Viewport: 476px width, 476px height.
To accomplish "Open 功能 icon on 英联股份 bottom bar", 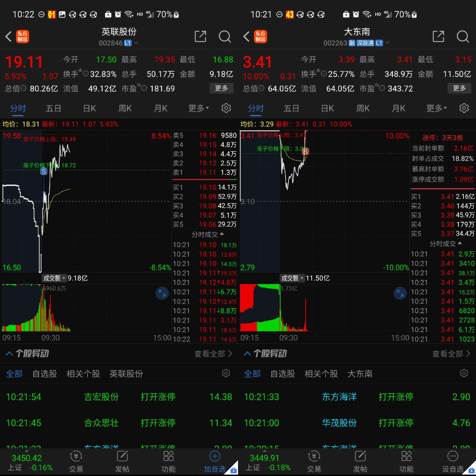I will point(169,461).
